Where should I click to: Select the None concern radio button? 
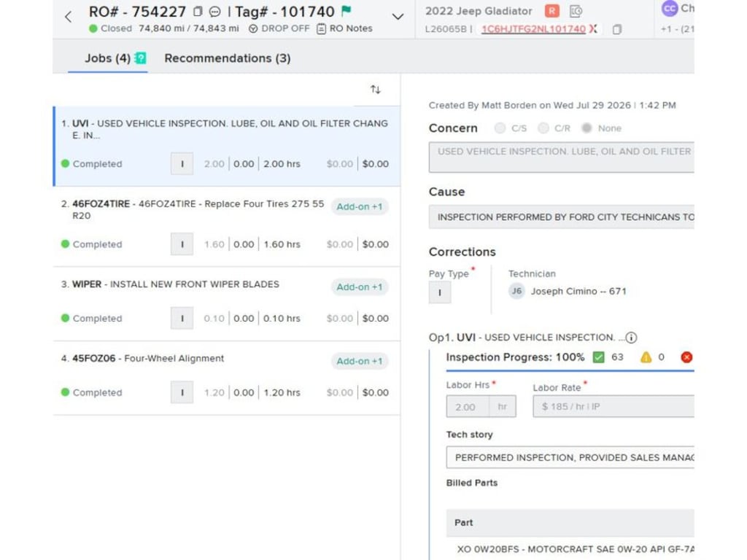[587, 128]
